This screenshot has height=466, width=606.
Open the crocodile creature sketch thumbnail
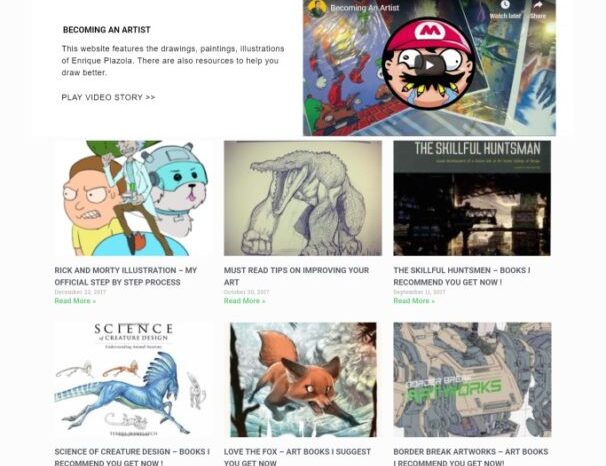[303, 198]
